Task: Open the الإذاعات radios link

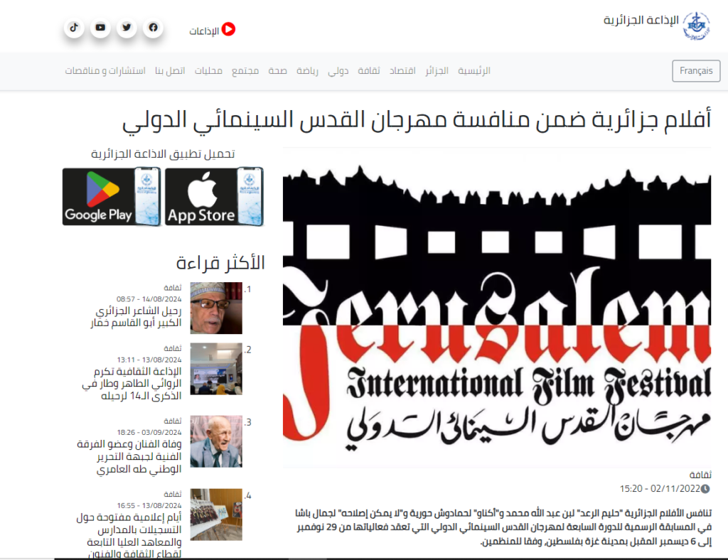Action: [x=204, y=31]
